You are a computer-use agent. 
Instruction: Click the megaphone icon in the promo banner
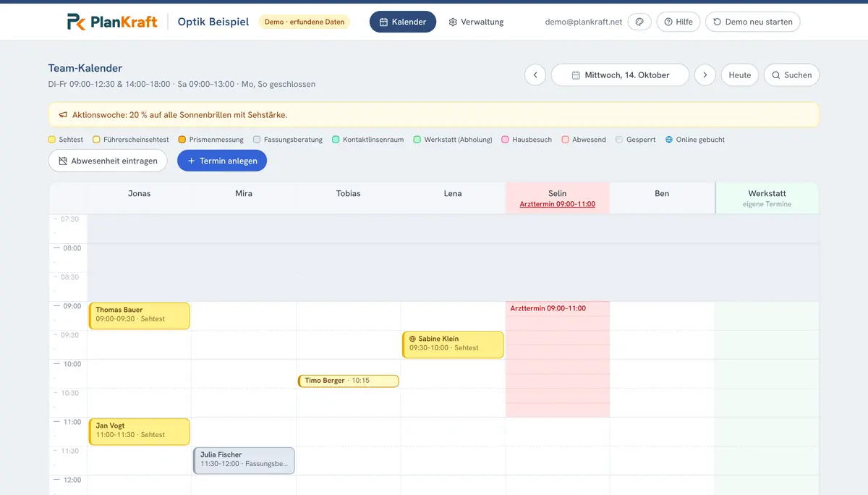pyautogui.click(x=63, y=115)
